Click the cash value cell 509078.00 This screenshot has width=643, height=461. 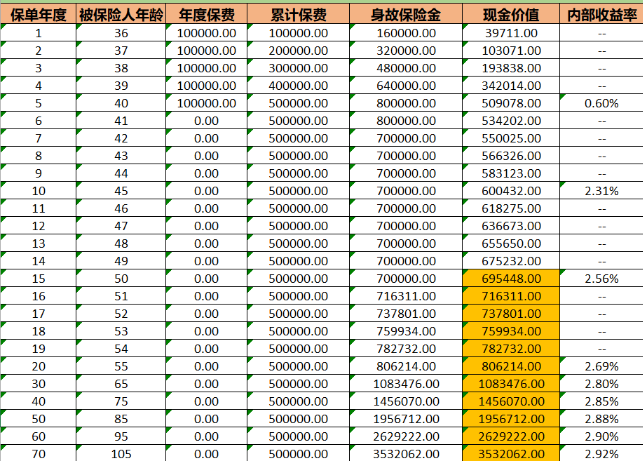511,104
